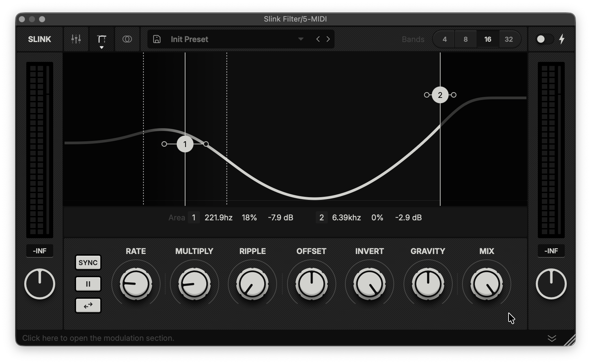
Task: Click the 18% width value
Action: [x=249, y=218]
